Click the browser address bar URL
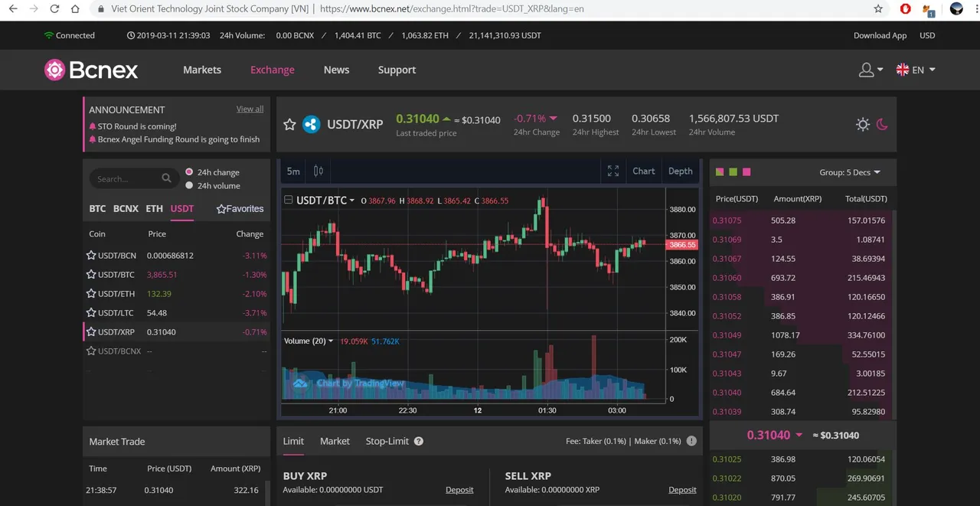The image size is (980, 506). click(452, 9)
